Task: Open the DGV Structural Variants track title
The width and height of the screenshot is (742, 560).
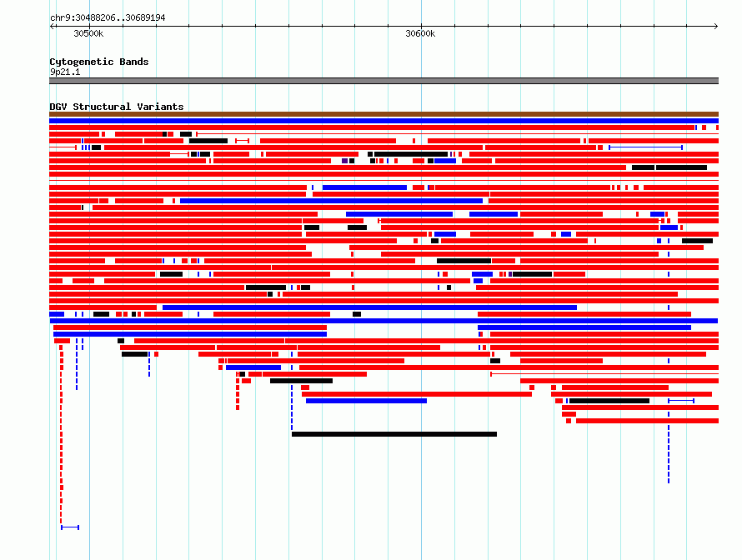Action: [117, 107]
